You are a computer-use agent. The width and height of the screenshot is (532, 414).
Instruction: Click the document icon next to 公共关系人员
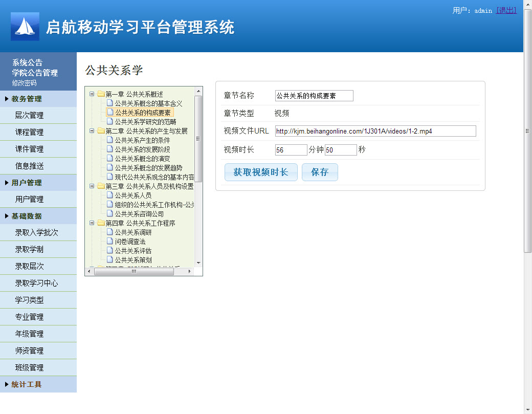point(109,195)
